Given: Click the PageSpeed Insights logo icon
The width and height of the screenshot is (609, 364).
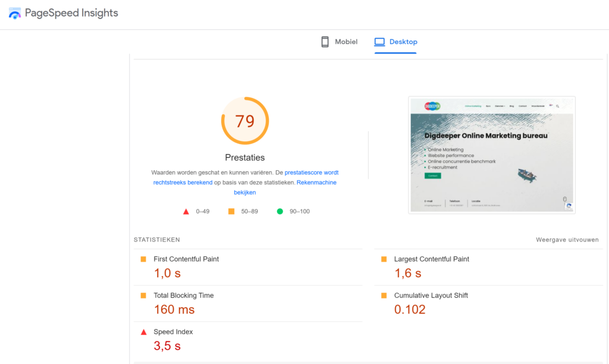Looking at the screenshot, I should pyautogui.click(x=15, y=14).
